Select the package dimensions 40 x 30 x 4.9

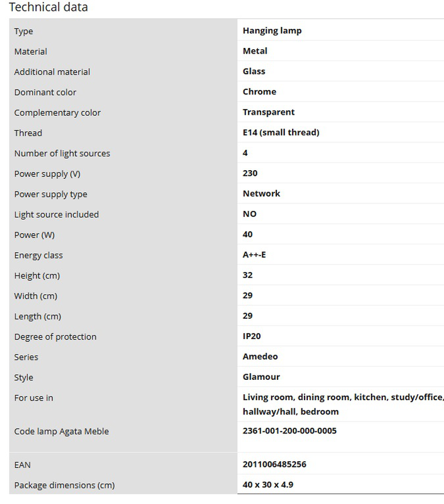(x=267, y=484)
